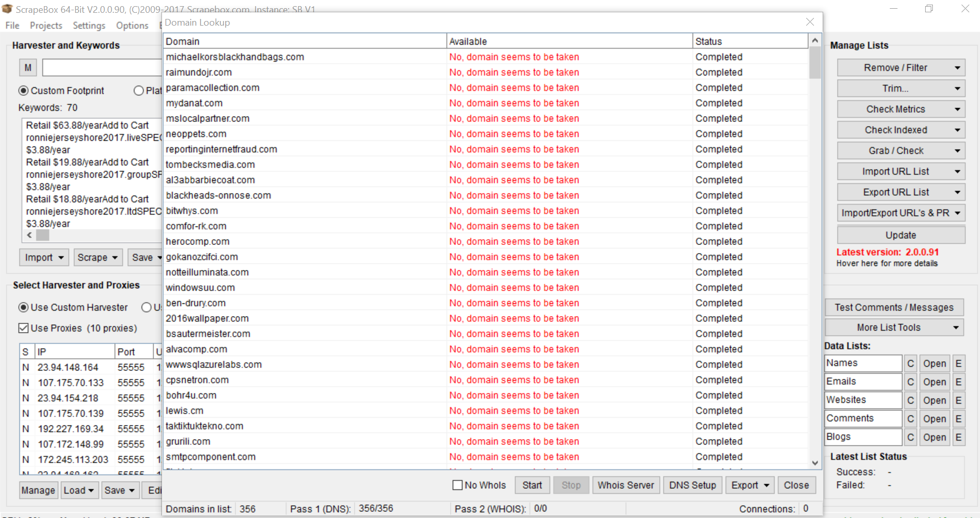The width and height of the screenshot is (980, 518).
Task: Click the domain list scrollbar thumb
Action: click(815, 63)
